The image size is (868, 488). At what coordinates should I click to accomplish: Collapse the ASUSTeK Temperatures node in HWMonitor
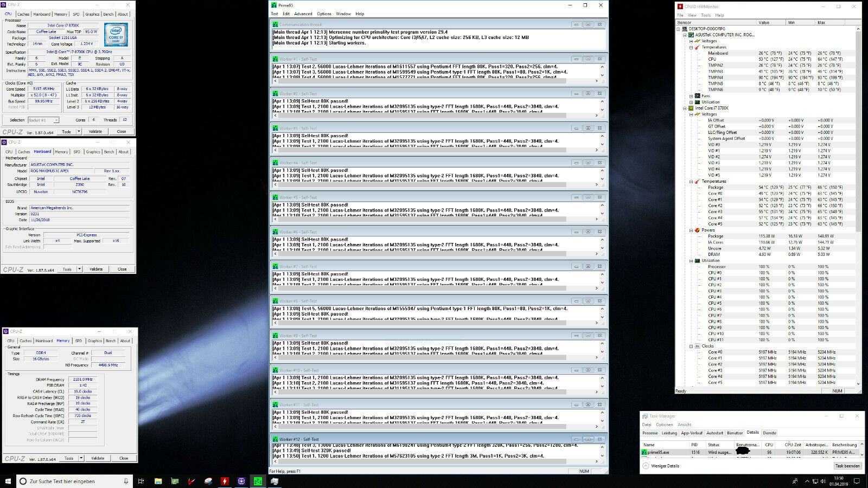[x=691, y=47]
